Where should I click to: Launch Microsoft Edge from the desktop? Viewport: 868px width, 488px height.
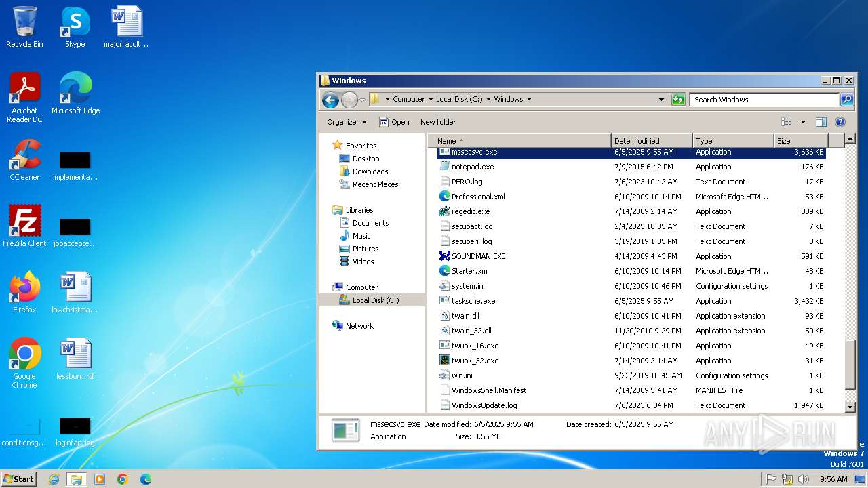tap(75, 93)
